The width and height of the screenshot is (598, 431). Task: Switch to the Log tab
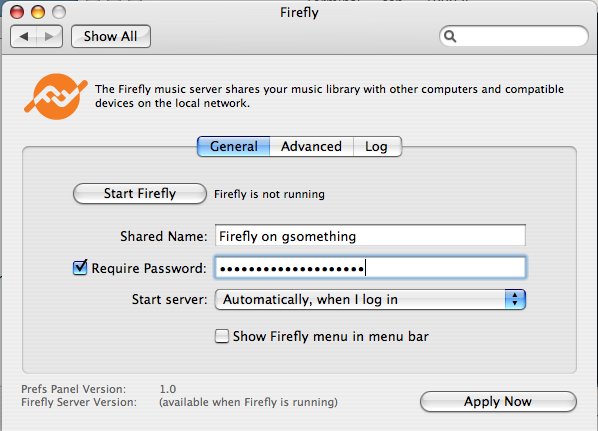click(377, 146)
